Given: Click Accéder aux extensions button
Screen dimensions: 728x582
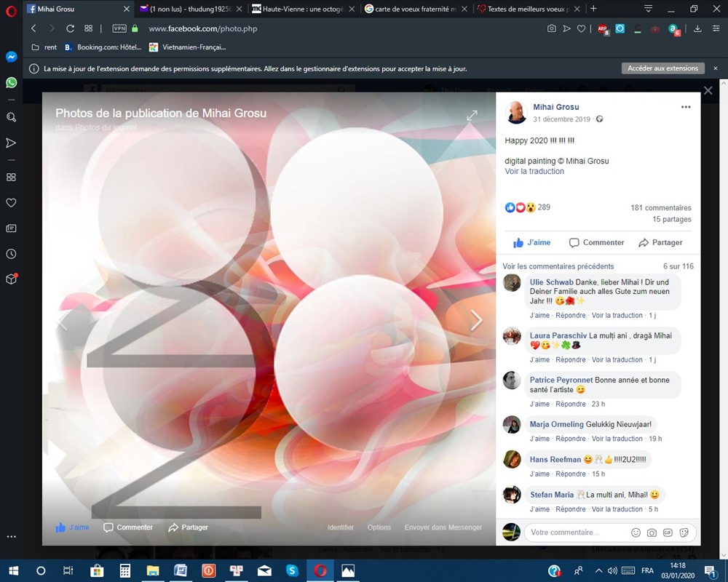Looking at the screenshot, I should (x=663, y=68).
